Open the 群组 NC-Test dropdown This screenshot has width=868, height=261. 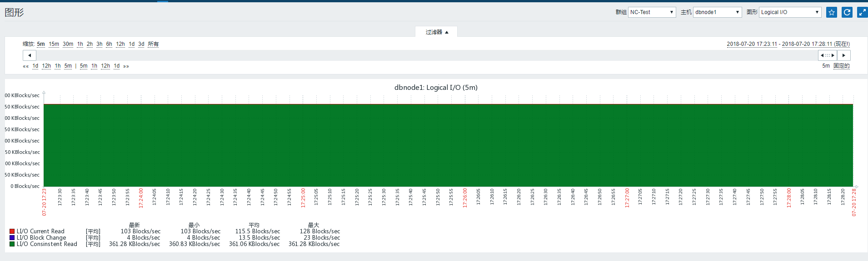[652, 12]
